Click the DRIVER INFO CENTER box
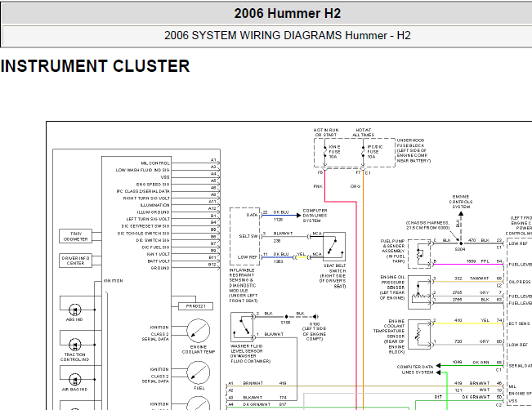 (x=75, y=261)
